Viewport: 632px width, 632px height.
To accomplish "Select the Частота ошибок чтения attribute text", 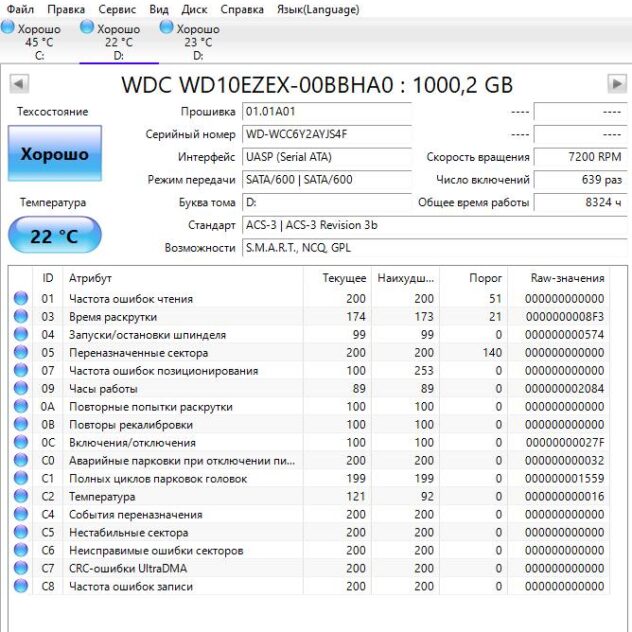I will [131, 299].
